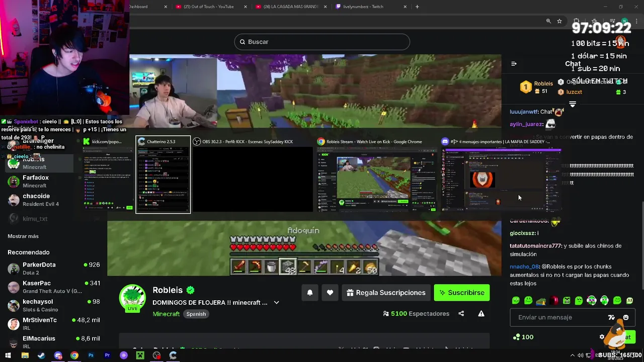644x362 pixels.
Task: Click the Spanish language tag
Action: [196, 314]
